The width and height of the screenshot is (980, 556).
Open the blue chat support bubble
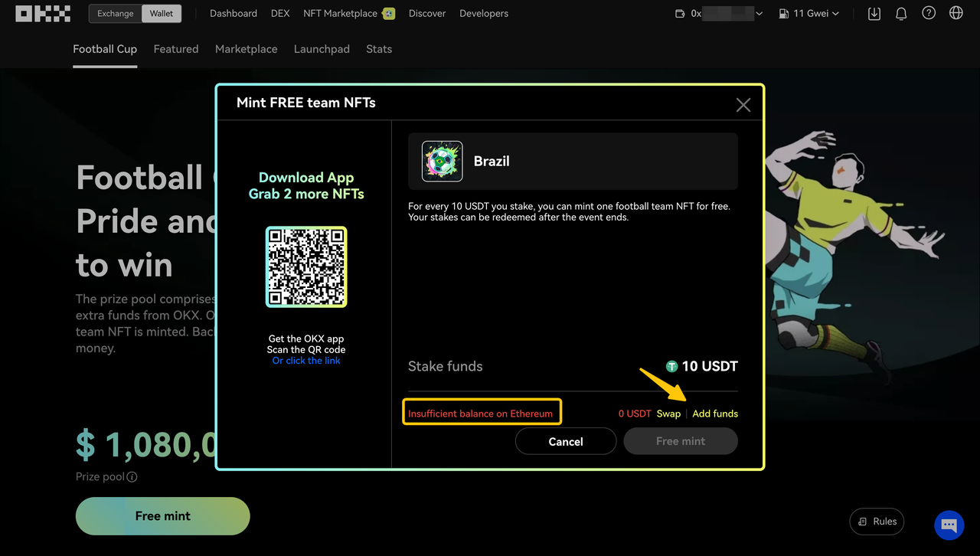tap(949, 525)
